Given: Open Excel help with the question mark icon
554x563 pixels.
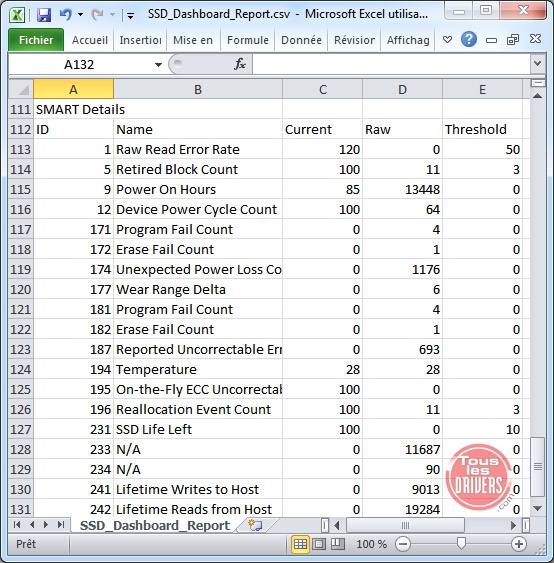Looking at the screenshot, I should [x=469, y=39].
